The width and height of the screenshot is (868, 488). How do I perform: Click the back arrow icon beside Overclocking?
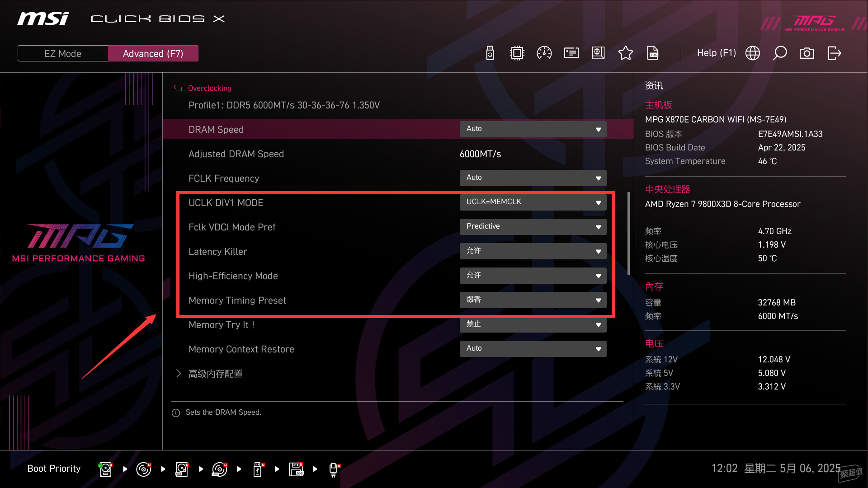178,88
